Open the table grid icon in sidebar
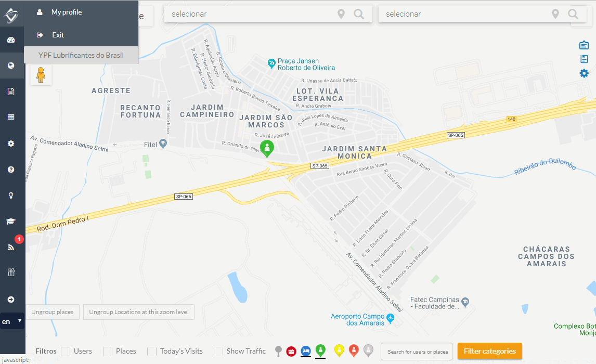The height and width of the screenshot is (364, 596). (x=11, y=117)
